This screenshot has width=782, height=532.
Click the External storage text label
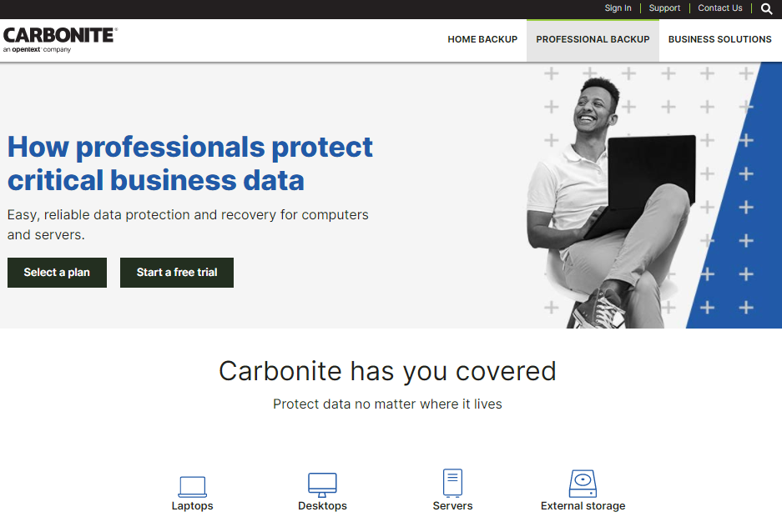[x=583, y=505]
